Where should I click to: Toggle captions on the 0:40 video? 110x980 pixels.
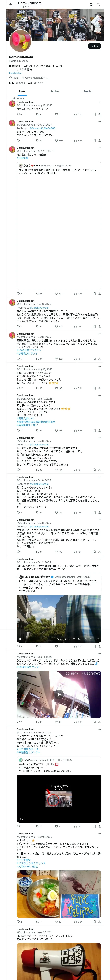click(x=74, y=639)
